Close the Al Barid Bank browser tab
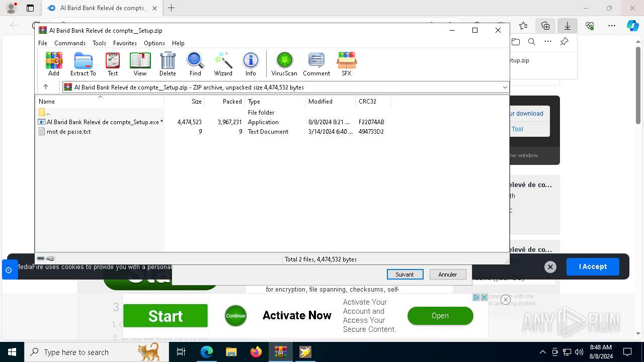This screenshot has width=644, height=362. pos(154,8)
